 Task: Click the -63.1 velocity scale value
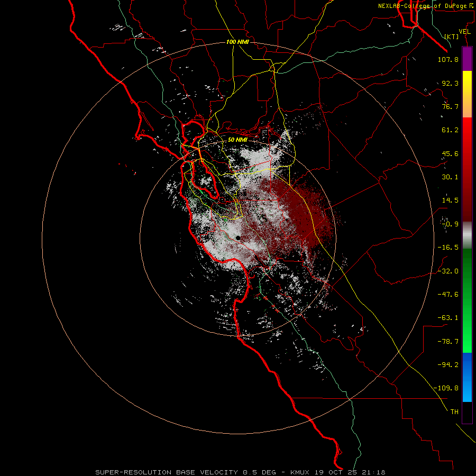click(448, 318)
